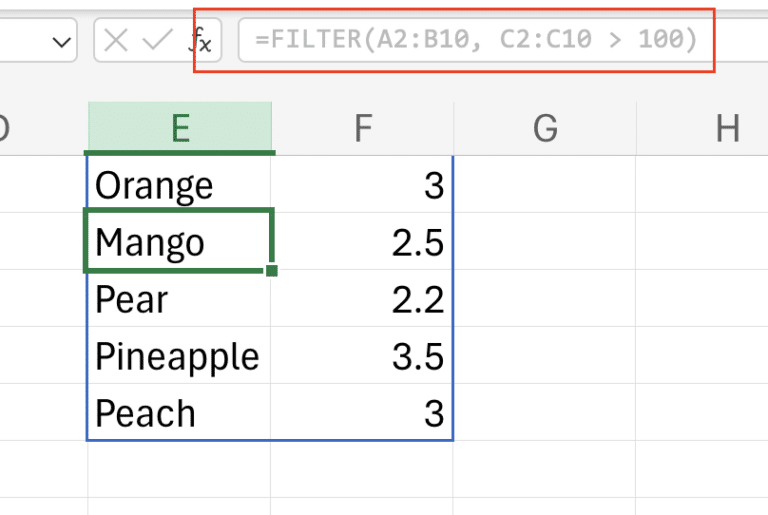Select the value 3 next to Orange
This screenshot has width=768, height=515.
(362, 185)
